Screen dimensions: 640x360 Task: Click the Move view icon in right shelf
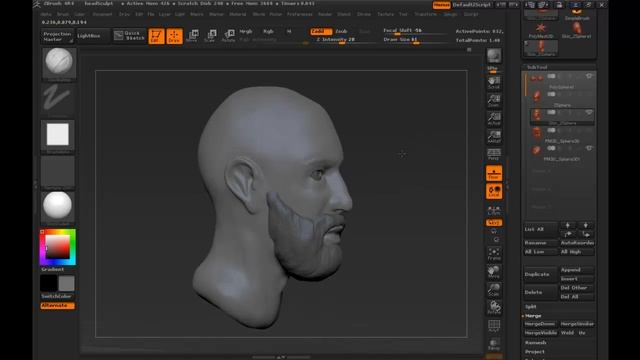pyautogui.click(x=494, y=272)
